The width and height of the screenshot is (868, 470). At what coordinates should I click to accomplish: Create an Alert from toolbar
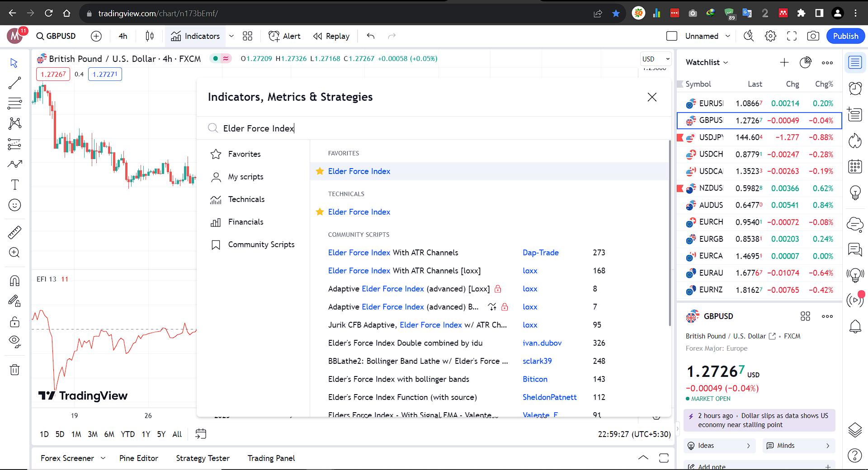[x=284, y=36]
